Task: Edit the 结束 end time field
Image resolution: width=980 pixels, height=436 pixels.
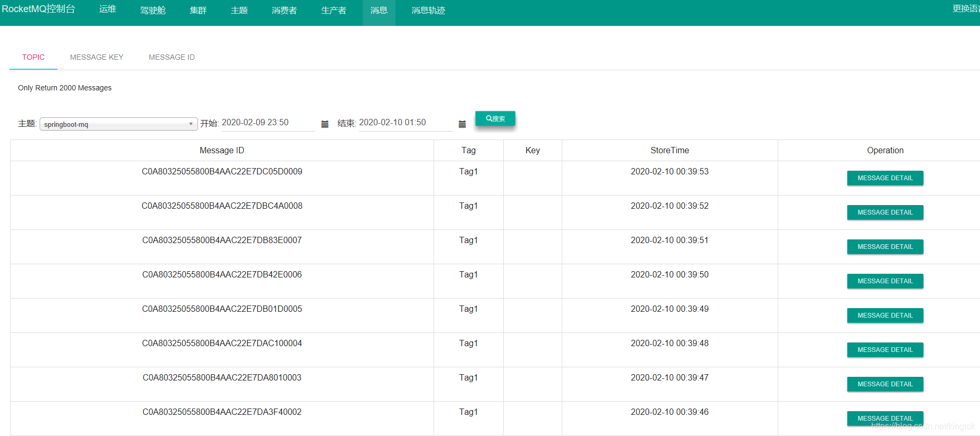Action: tap(406, 123)
